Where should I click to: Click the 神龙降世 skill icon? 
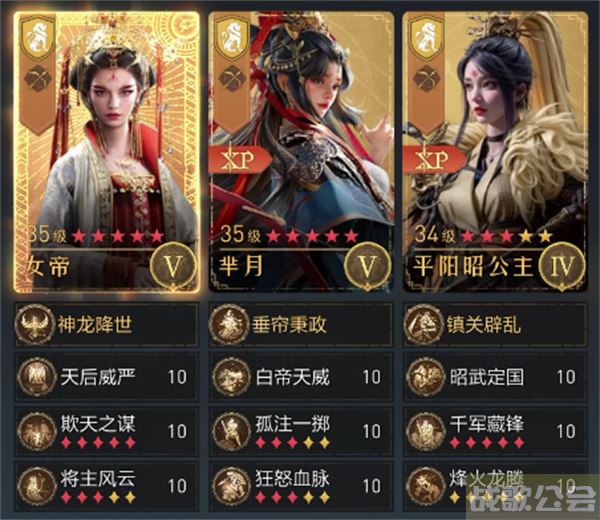click(35, 324)
